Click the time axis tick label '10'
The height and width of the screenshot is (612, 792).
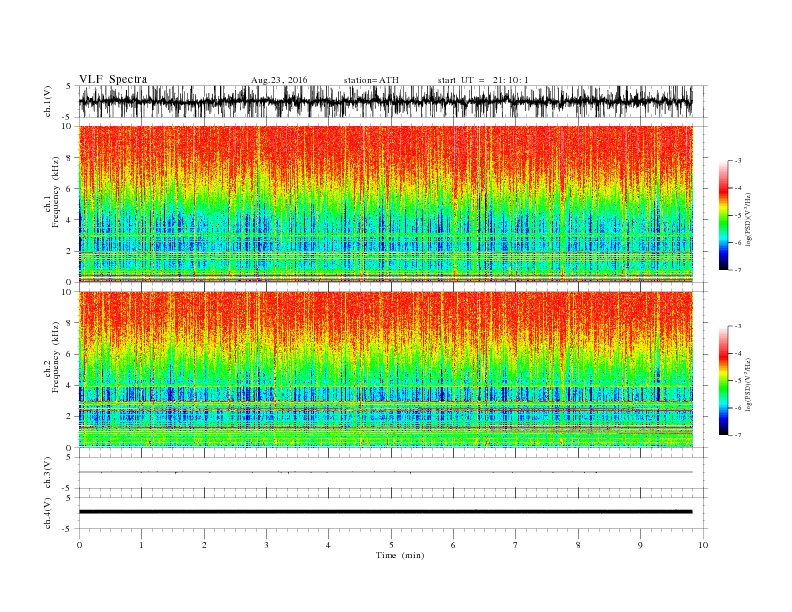(x=703, y=545)
